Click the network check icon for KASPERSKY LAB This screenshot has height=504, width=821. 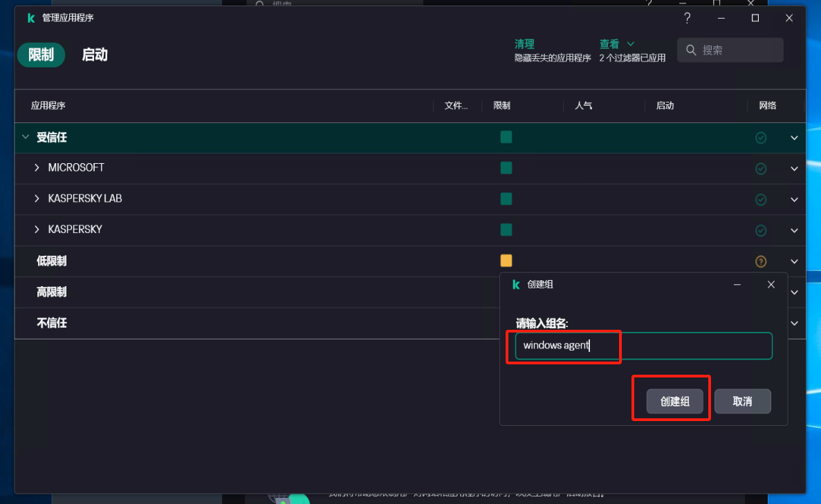tap(761, 199)
